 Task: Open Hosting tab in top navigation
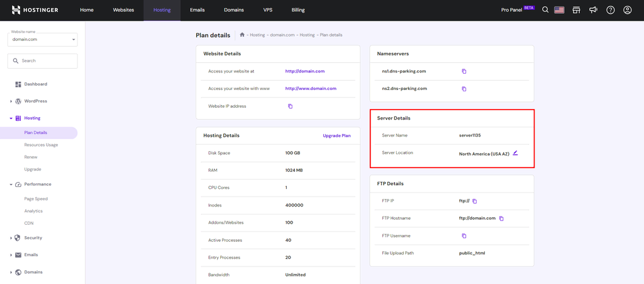point(162,10)
